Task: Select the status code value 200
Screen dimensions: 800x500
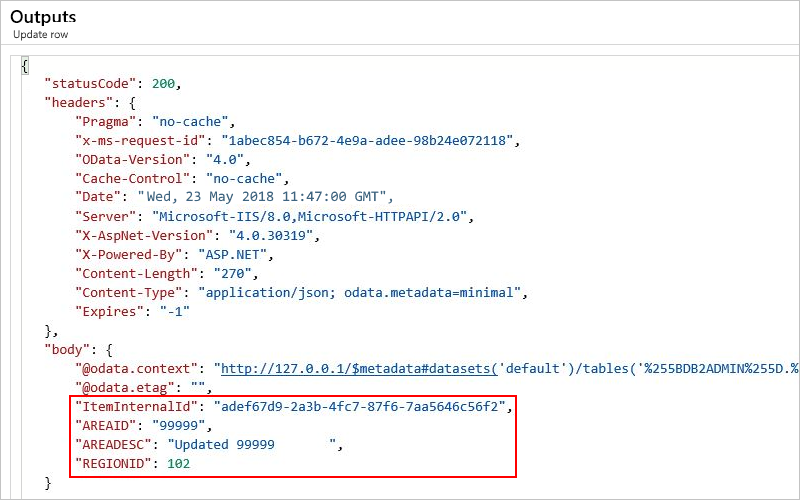Action: click(x=163, y=84)
